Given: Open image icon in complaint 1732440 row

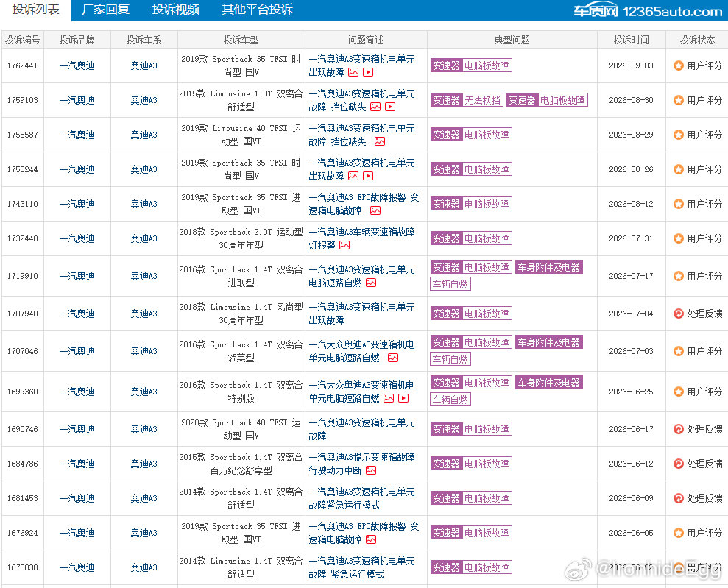Looking at the screenshot, I should tap(344, 245).
